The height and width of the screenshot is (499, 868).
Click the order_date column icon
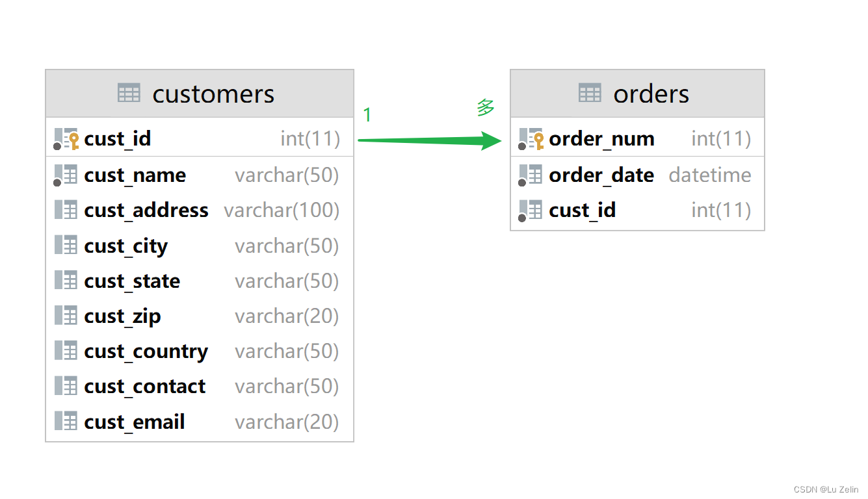click(531, 175)
